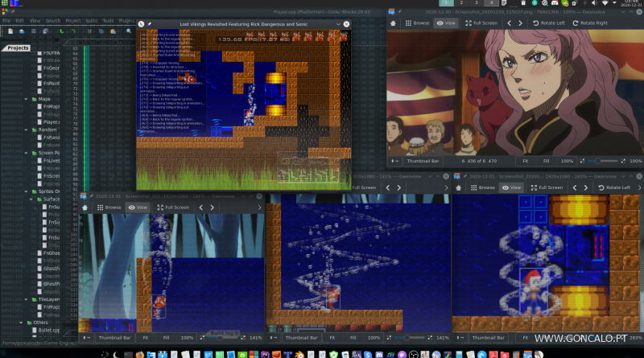
Task: Enable Fit zoom for anime image
Action: click(x=526, y=161)
